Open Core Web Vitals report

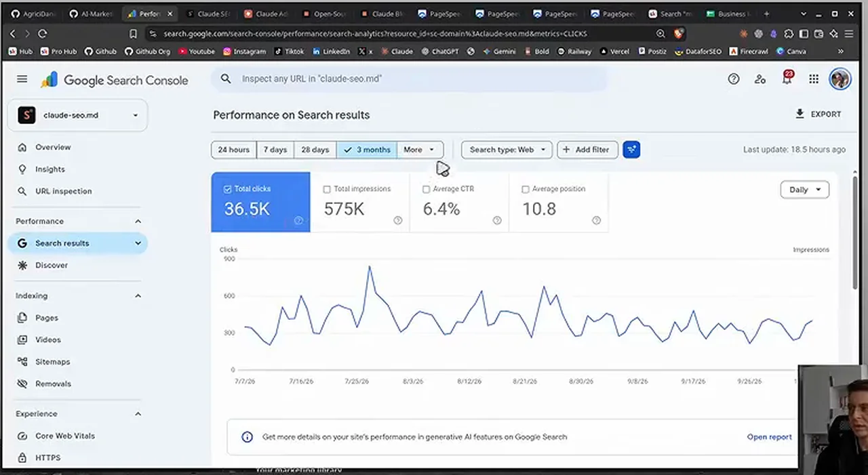[65, 436]
